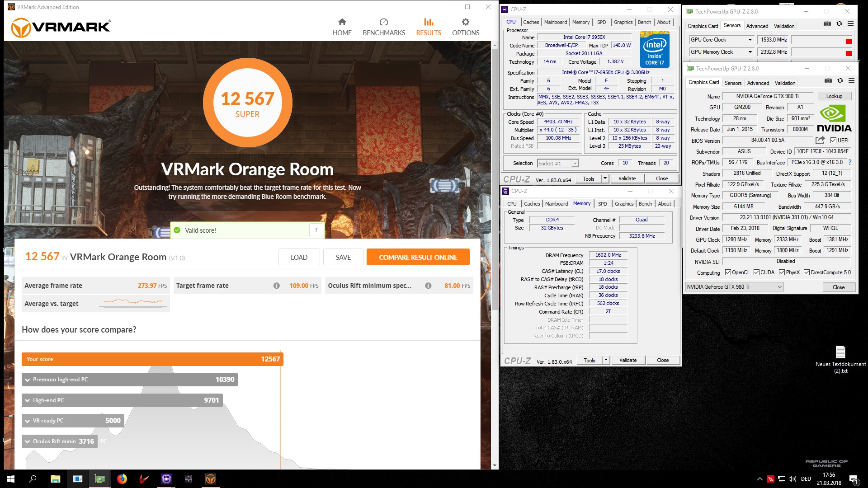Expand Premium high-end PC comparison row
The width and height of the screenshot is (868, 488).
129,380
